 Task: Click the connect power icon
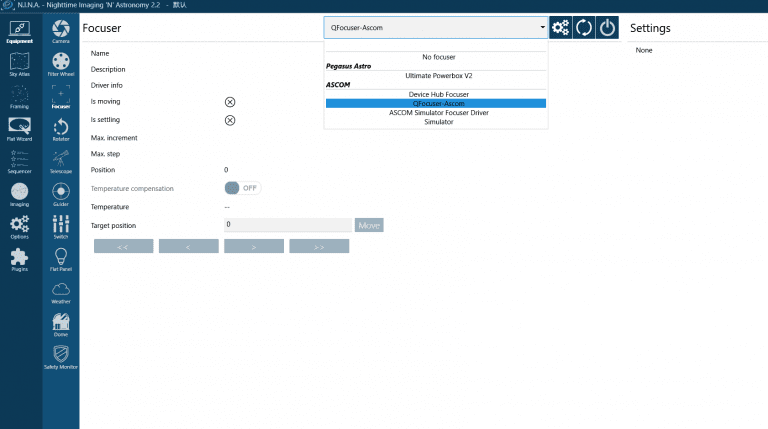point(607,28)
